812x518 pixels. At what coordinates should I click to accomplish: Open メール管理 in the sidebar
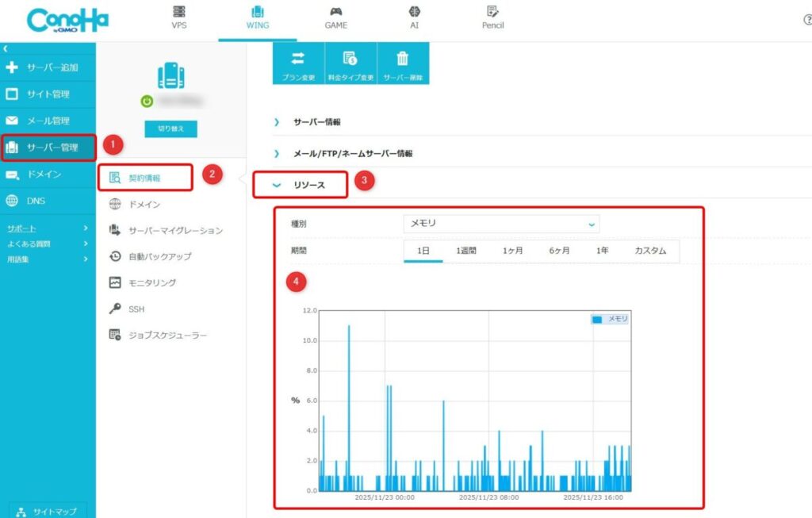(48, 121)
